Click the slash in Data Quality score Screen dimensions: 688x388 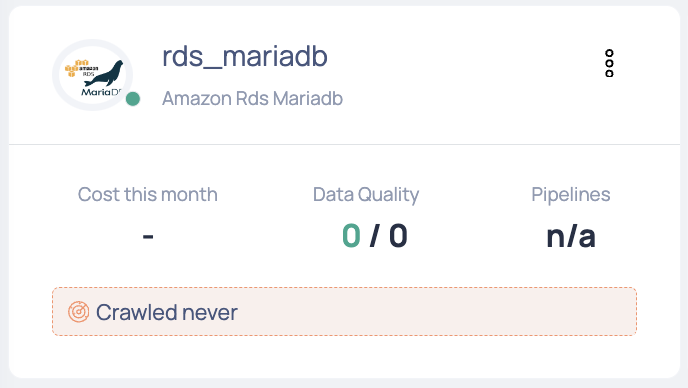point(375,236)
